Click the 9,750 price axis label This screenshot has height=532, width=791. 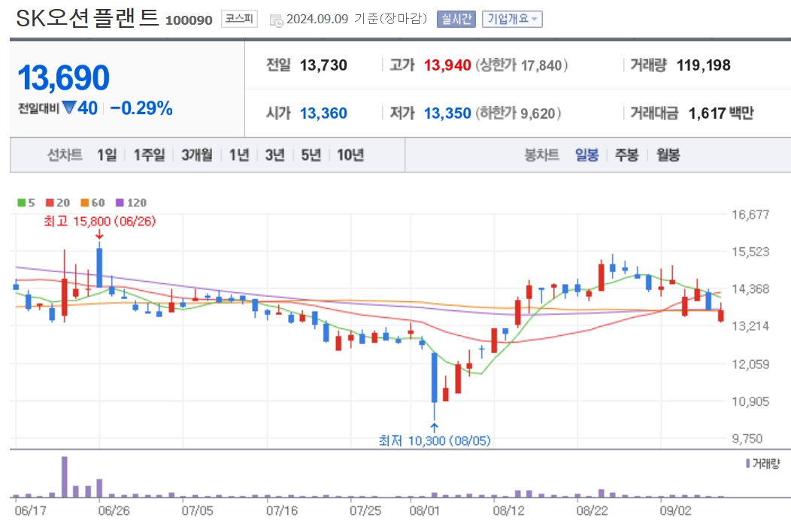pos(747,439)
